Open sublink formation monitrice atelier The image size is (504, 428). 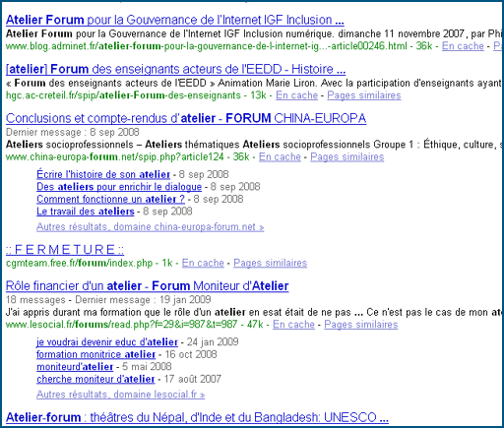[x=95, y=354]
